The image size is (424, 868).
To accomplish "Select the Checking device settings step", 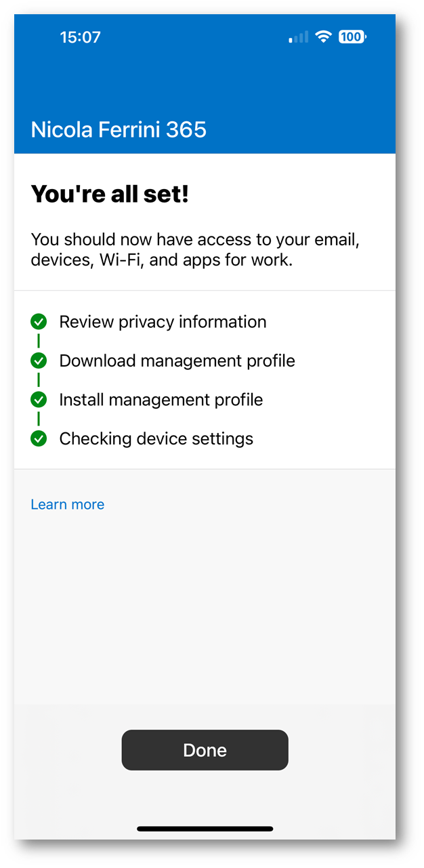I will tap(156, 438).
